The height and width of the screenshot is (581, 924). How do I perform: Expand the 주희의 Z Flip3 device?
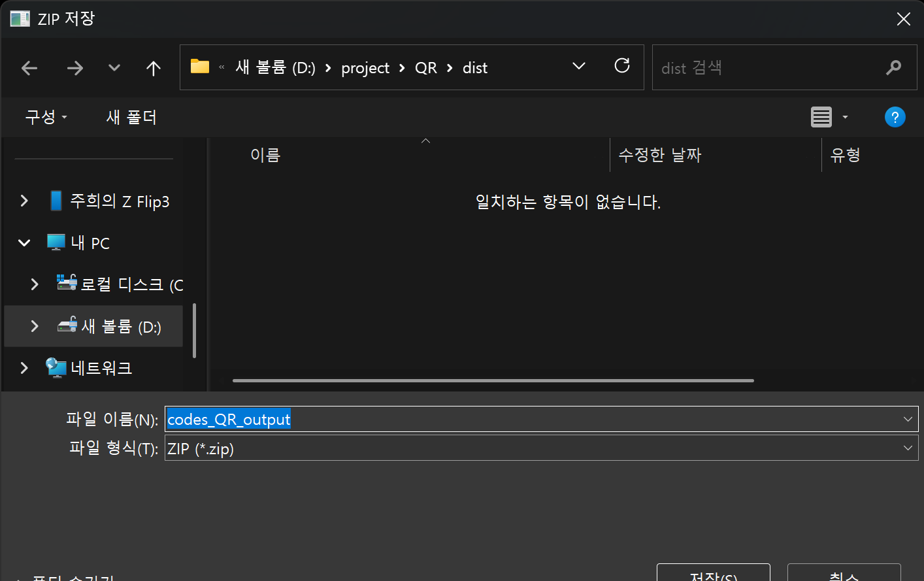coord(24,201)
